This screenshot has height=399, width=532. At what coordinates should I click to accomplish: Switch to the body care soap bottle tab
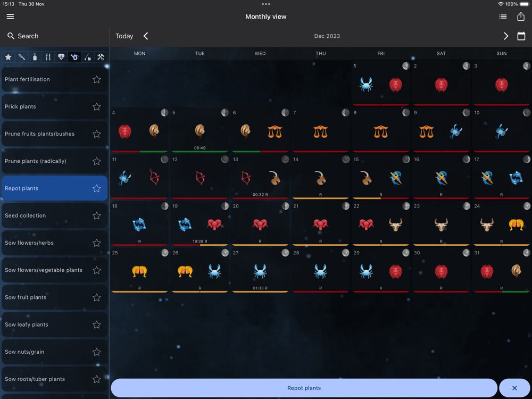point(35,57)
